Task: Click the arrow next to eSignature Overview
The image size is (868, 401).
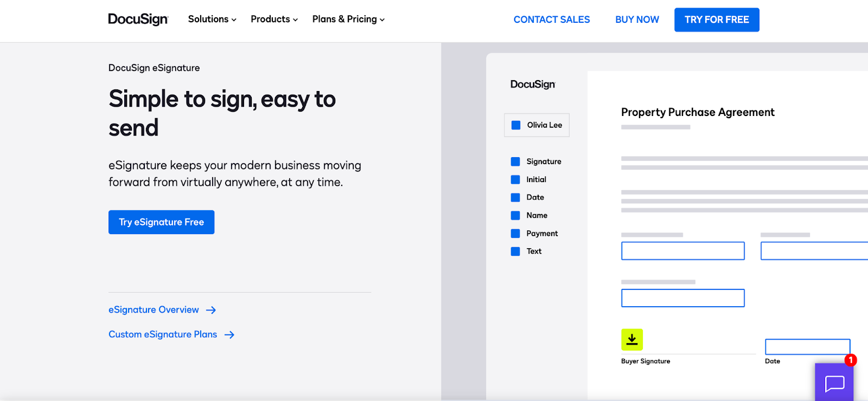Action: 211,310
